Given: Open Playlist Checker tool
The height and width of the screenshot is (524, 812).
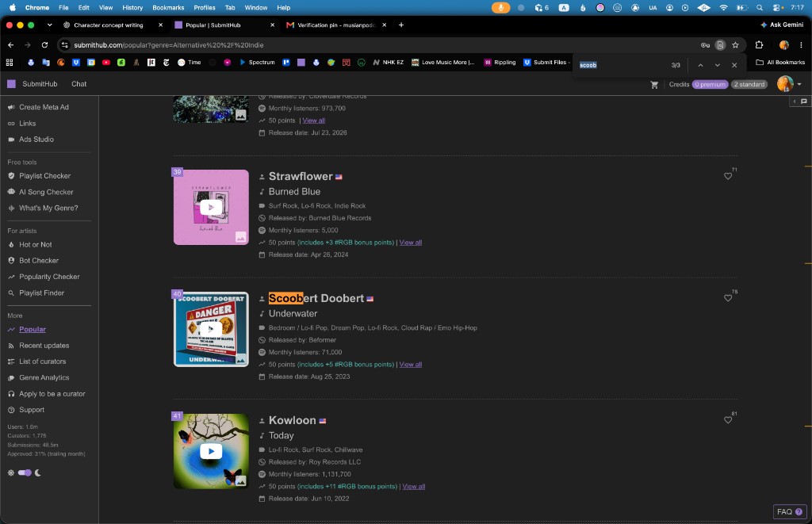Looking at the screenshot, I should [44, 176].
